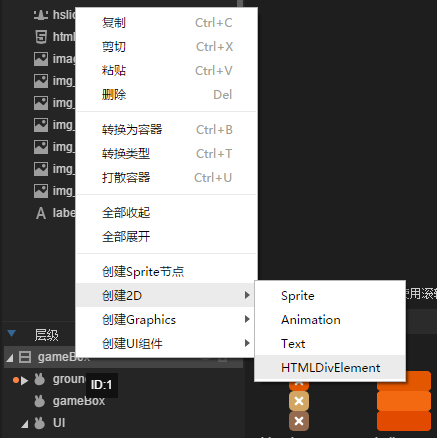437x438 pixels.
Task: Collapse the 层级 panel blue triangle
Action: [12, 333]
